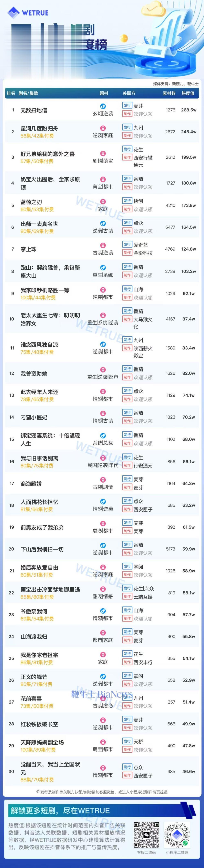Click the male icon for 出师一表真名世

pyautogui.click(x=103, y=223)
